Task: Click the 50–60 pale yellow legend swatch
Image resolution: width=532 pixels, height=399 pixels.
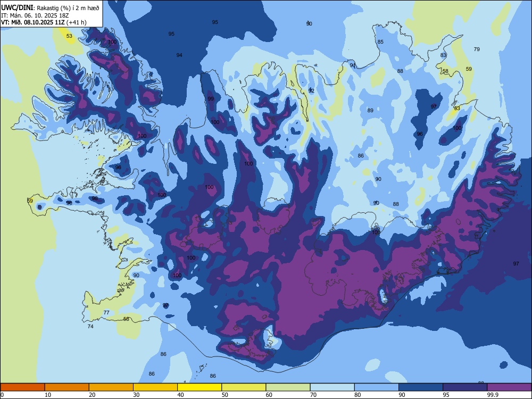Action: [x=244, y=387]
